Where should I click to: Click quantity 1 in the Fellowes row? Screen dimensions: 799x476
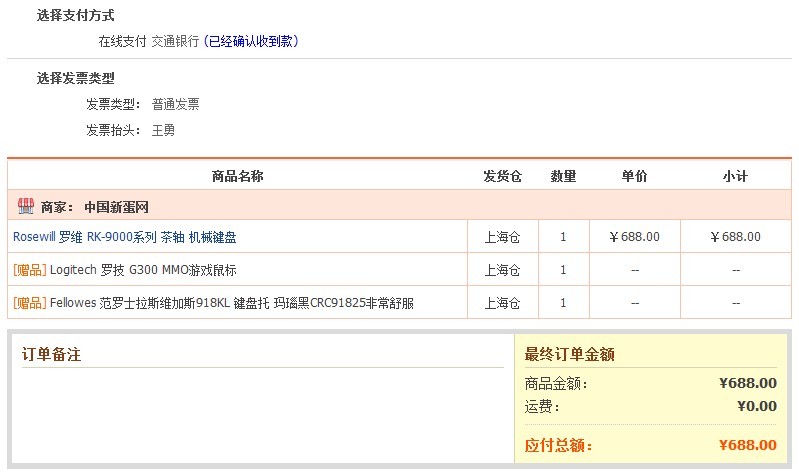[x=563, y=303]
